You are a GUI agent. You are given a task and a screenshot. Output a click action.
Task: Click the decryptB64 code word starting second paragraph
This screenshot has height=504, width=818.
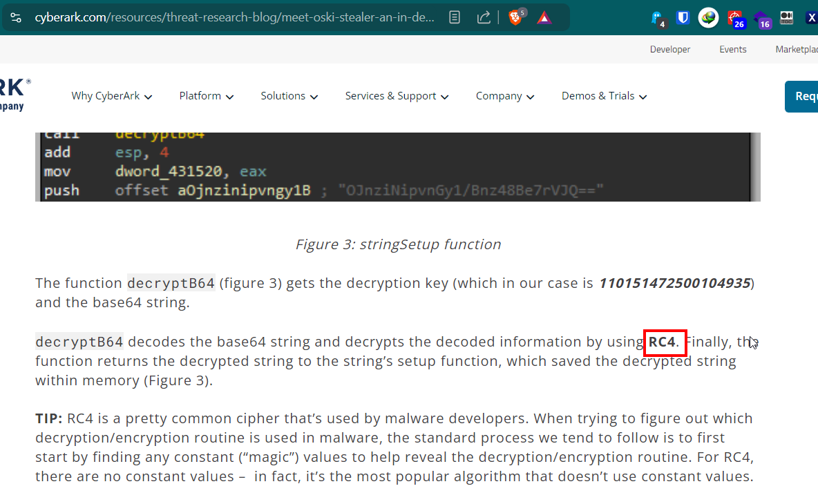click(x=79, y=342)
